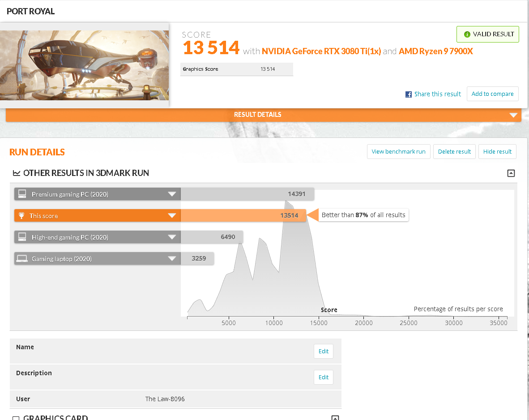Click Delete result
The width and height of the screenshot is (529, 420).
(454, 151)
